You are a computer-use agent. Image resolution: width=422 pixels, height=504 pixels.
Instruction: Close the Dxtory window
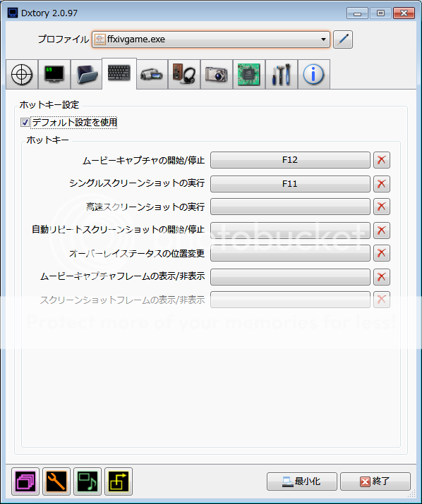click(404, 13)
